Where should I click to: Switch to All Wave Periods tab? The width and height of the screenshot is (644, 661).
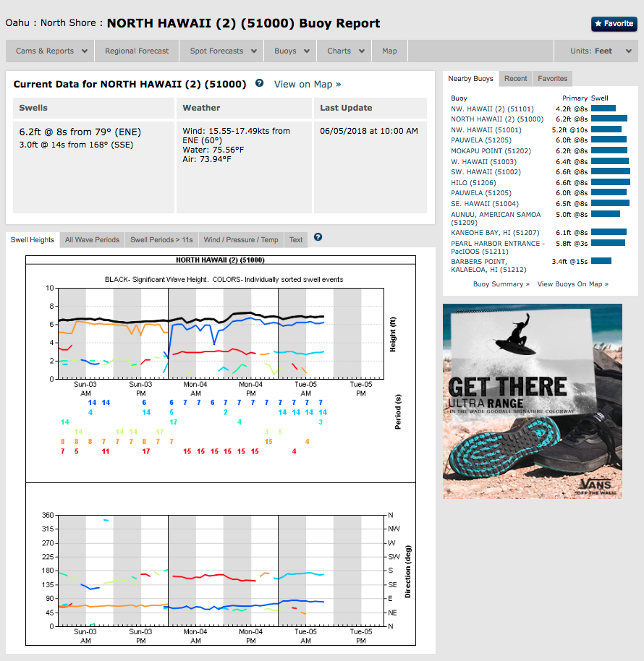point(92,239)
